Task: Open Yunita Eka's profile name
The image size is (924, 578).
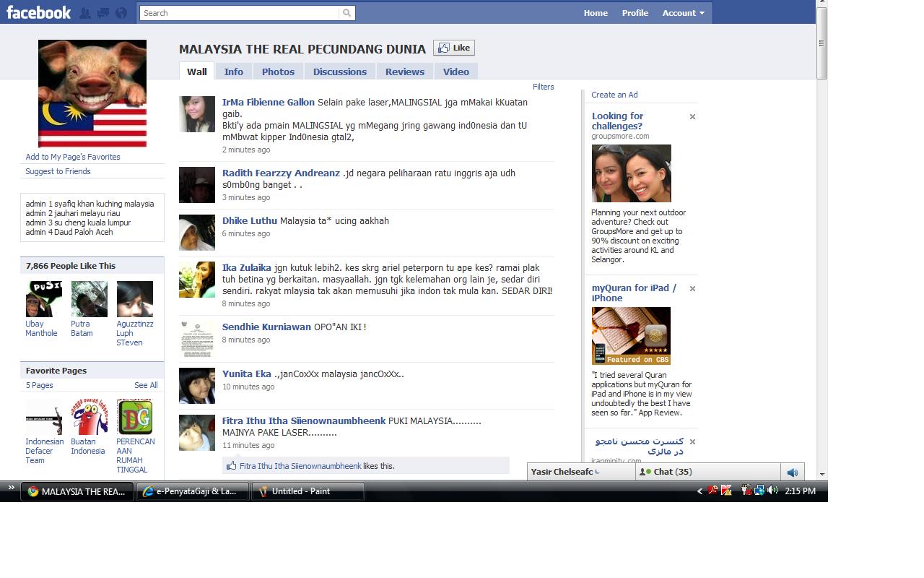Action: click(247, 374)
